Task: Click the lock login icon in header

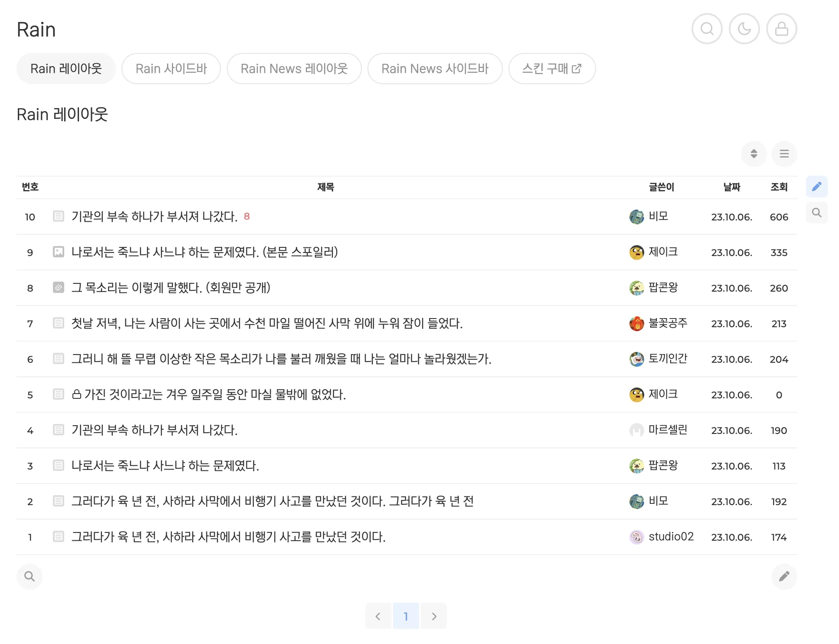Action: 781,29
